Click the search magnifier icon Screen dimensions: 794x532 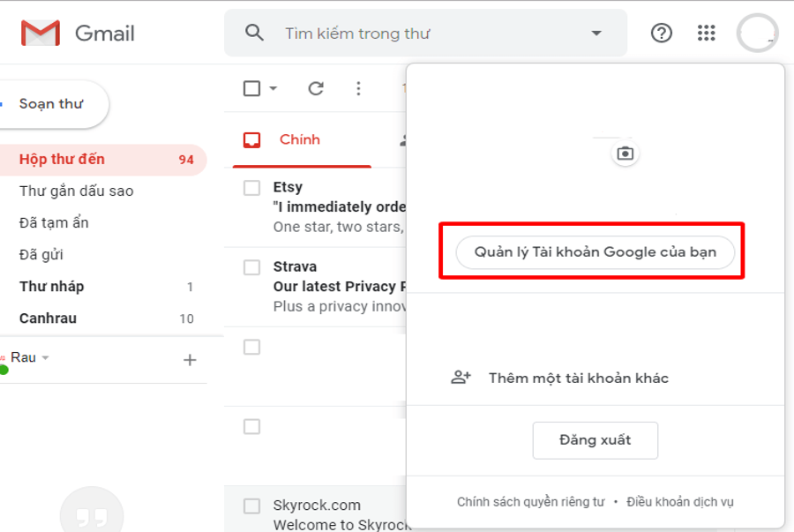click(x=255, y=34)
